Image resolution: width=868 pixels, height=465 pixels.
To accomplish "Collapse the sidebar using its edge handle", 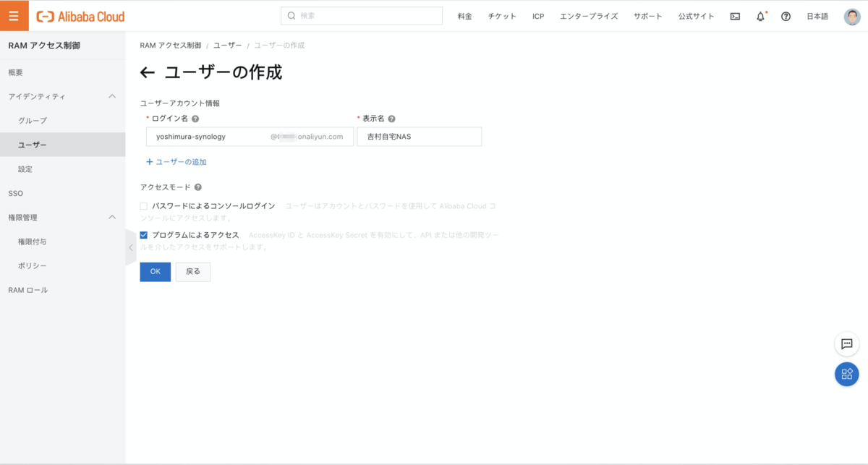I will (x=130, y=247).
